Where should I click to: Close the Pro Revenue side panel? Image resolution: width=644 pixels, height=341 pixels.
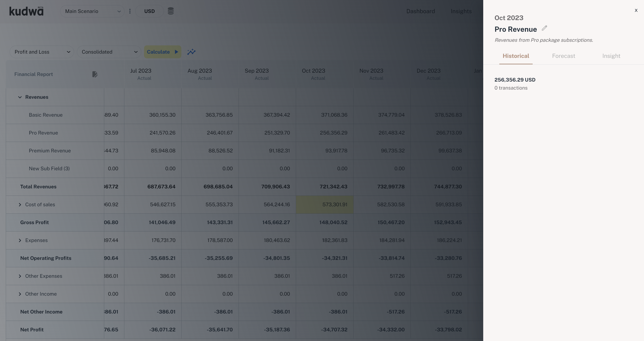[x=636, y=11]
